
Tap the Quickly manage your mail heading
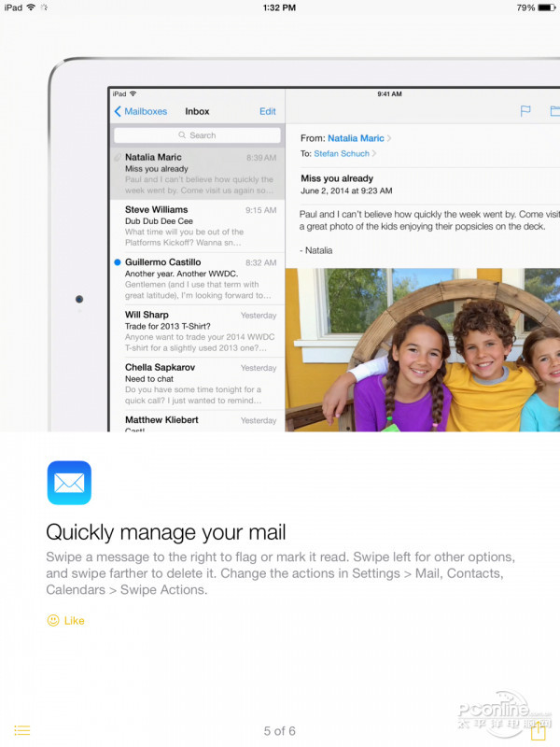point(166,532)
